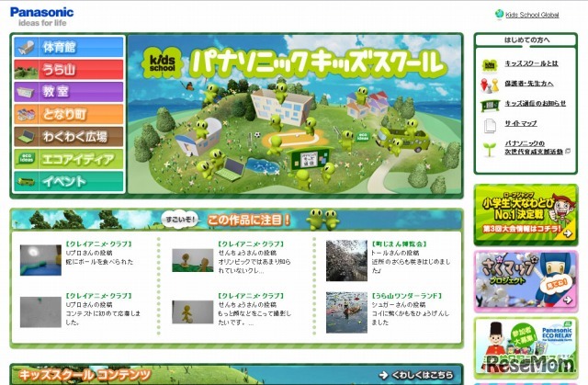Click the green bus on the island map
This screenshot has width=588, height=385.
pyautogui.click(x=403, y=139)
